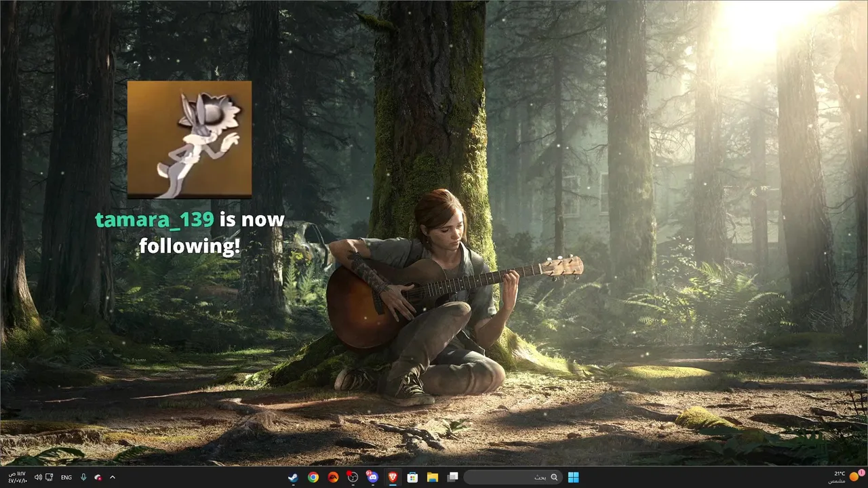Open the network tray icon
Image resolution: width=868 pixels, height=488 pixels.
50,477
